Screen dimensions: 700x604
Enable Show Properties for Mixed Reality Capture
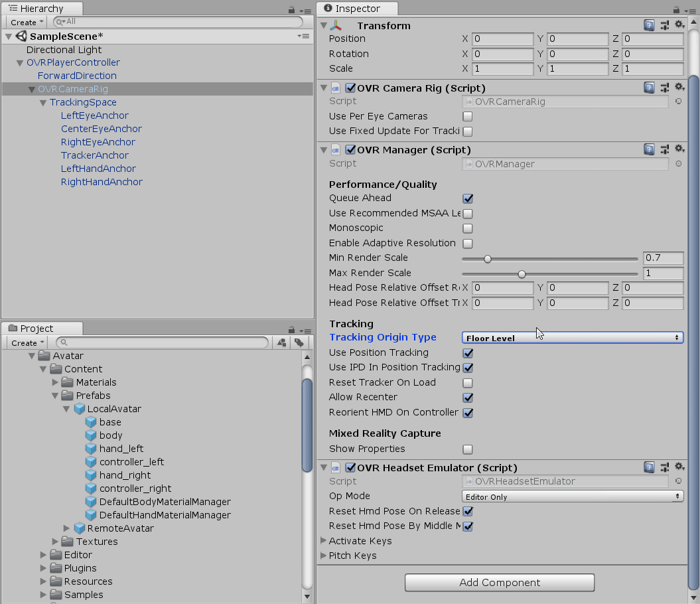click(x=468, y=449)
